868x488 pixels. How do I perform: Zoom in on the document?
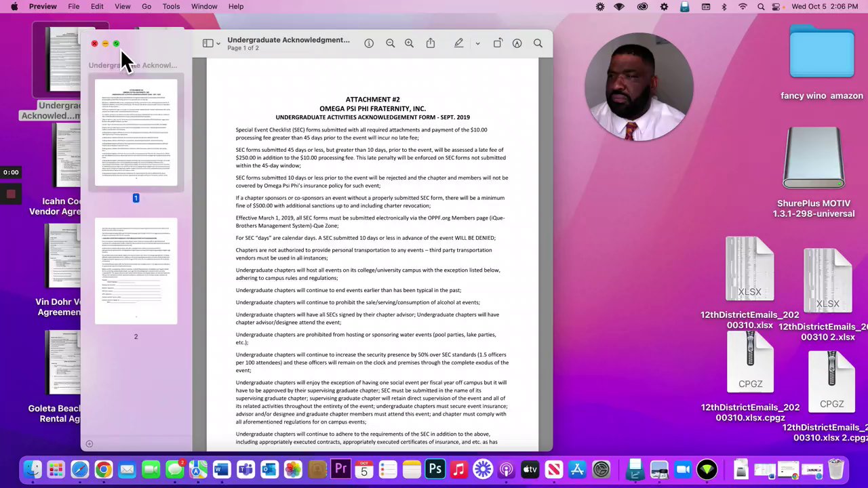pos(409,43)
